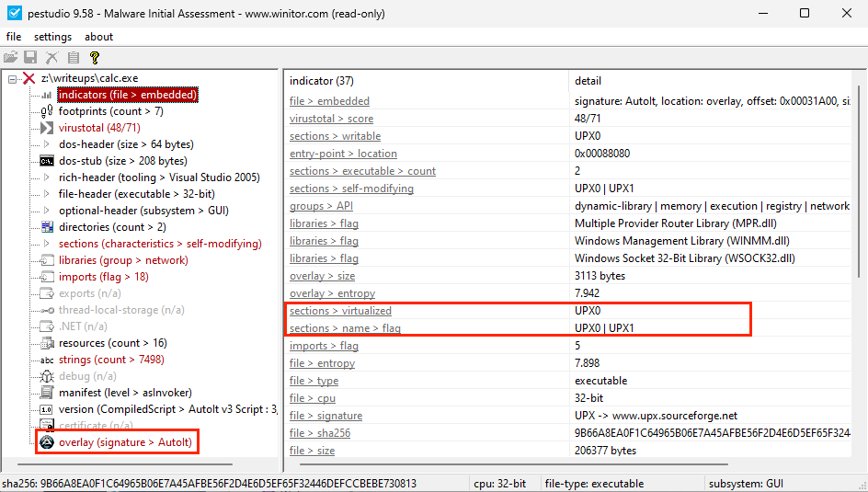Expand the rich-header node
The height and width of the screenshot is (492, 868).
coord(47,177)
